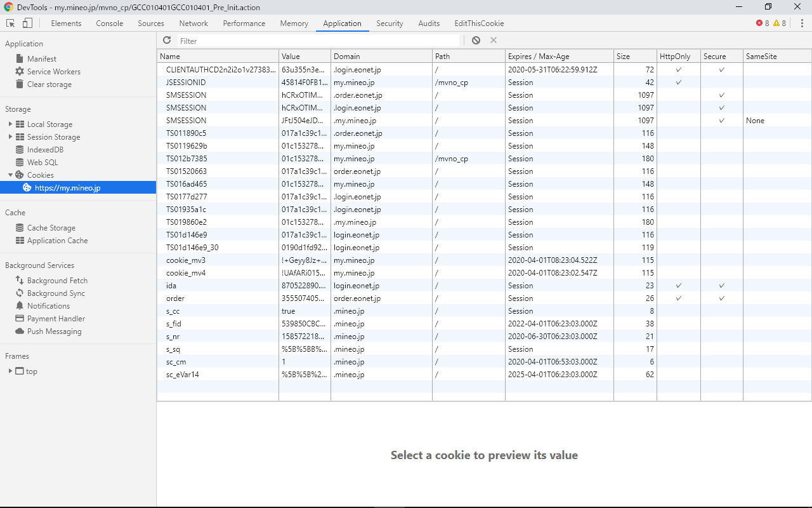Click the yellow warning count icon

[776, 23]
